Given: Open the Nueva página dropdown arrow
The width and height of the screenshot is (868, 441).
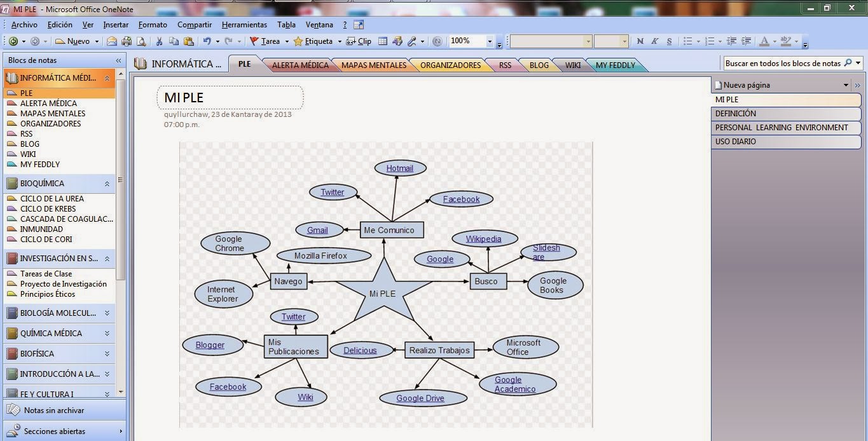Looking at the screenshot, I should point(846,85).
